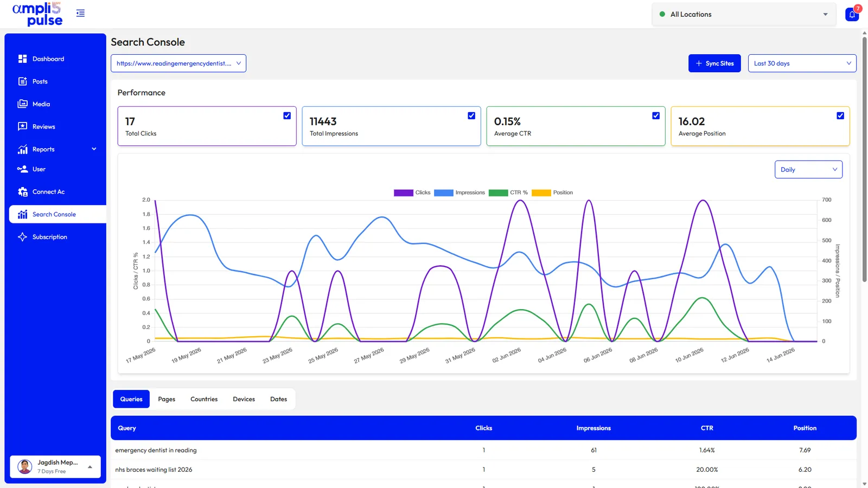Uncheck the Total Impressions checkbox
Screen dimensions: 868x488
pos(471,115)
